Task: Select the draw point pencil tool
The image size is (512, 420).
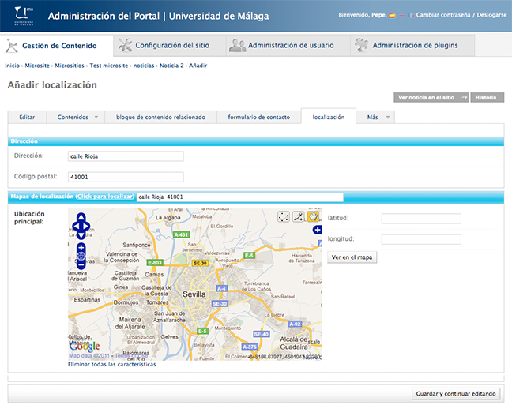Action: tap(298, 216)
